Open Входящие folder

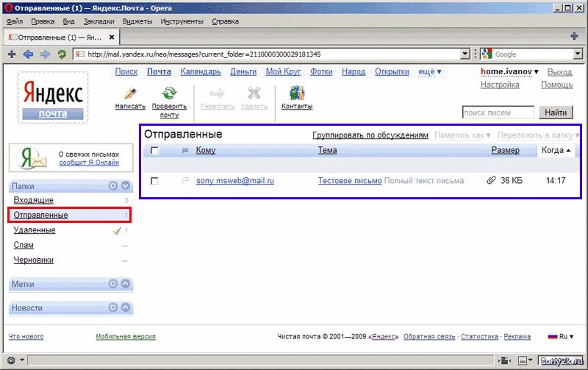33,200
